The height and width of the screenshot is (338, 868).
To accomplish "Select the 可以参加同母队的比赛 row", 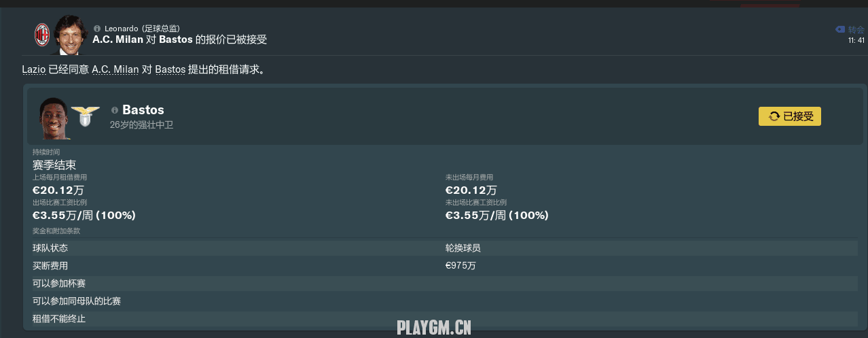I will (x=445, y=301).
